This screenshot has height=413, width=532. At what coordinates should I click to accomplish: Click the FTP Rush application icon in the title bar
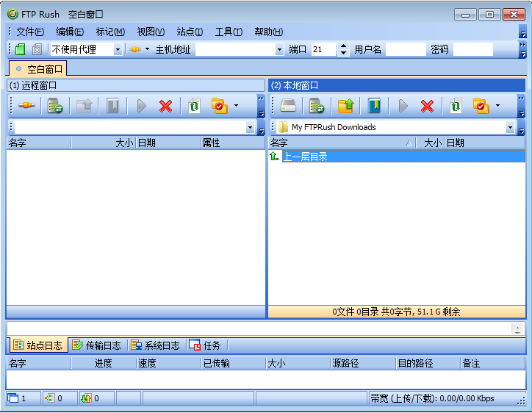point(13,14)
